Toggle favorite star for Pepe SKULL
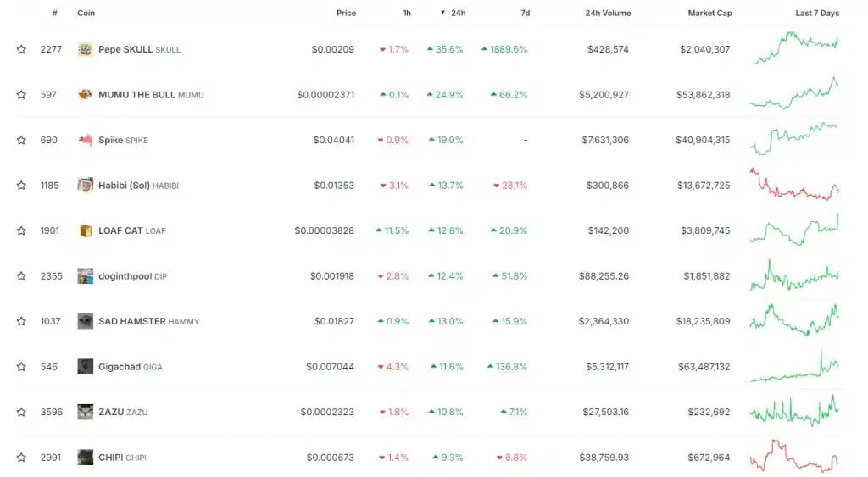The image size is (868, 477). pyautogui.click(x=21, y=49)
